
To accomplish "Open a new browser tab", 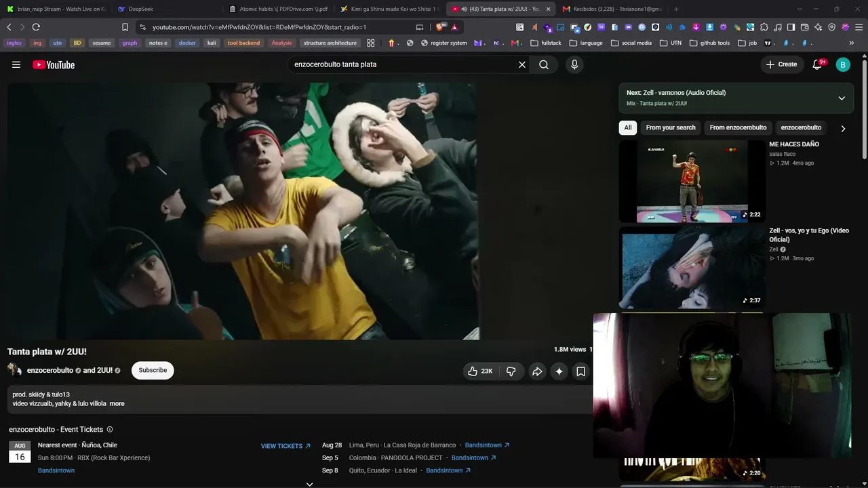I will [x=676, y=9].
